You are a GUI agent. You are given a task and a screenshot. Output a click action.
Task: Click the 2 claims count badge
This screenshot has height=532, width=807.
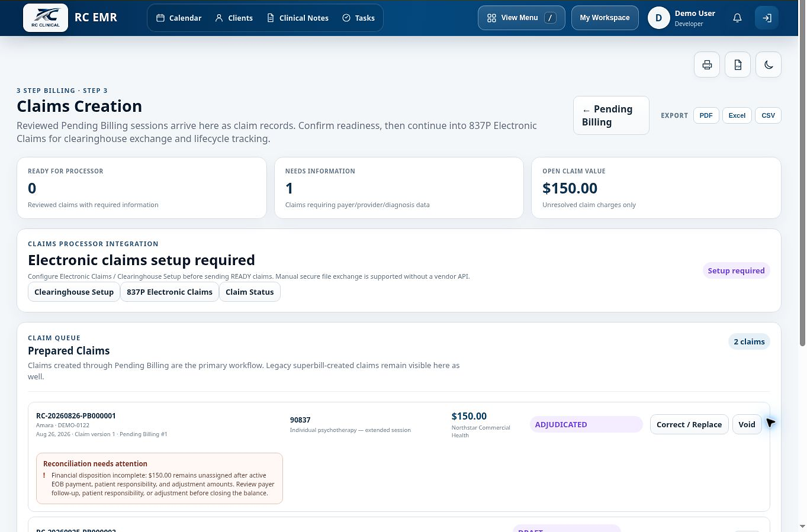pos(749,341)
